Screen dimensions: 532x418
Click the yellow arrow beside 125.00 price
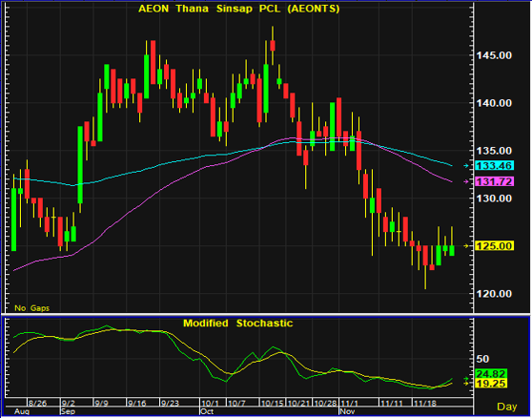tap(466, 245)
